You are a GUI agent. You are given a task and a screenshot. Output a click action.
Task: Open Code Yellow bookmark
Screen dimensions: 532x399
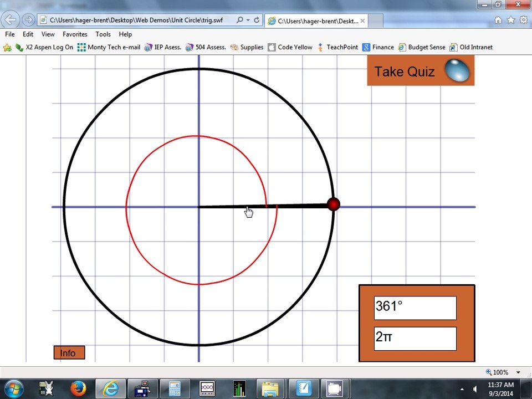pyautogui.click(x=290, y=48)
